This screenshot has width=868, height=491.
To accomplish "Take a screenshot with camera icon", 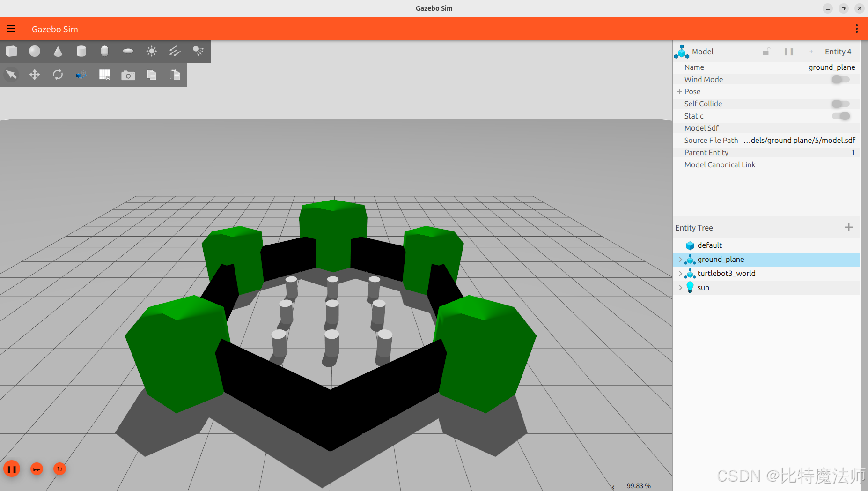I will tap(128, 75).
